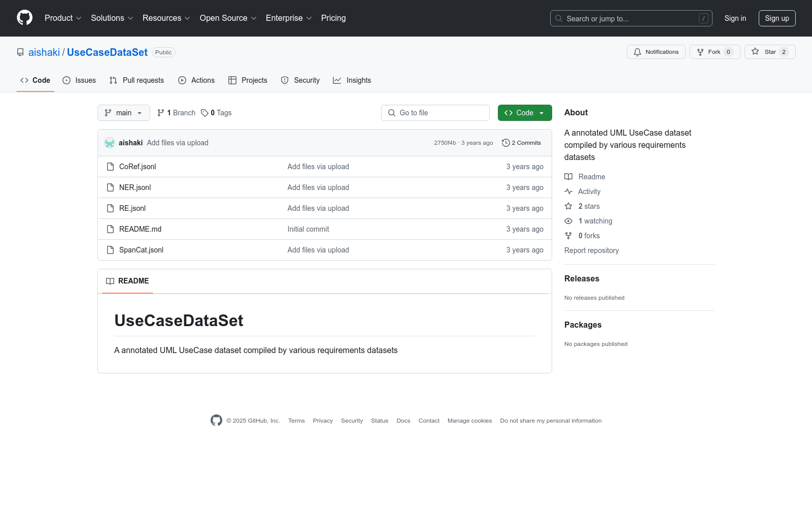Click the eye icon beside 1 watching
The image size is (812, 508).
568,221
